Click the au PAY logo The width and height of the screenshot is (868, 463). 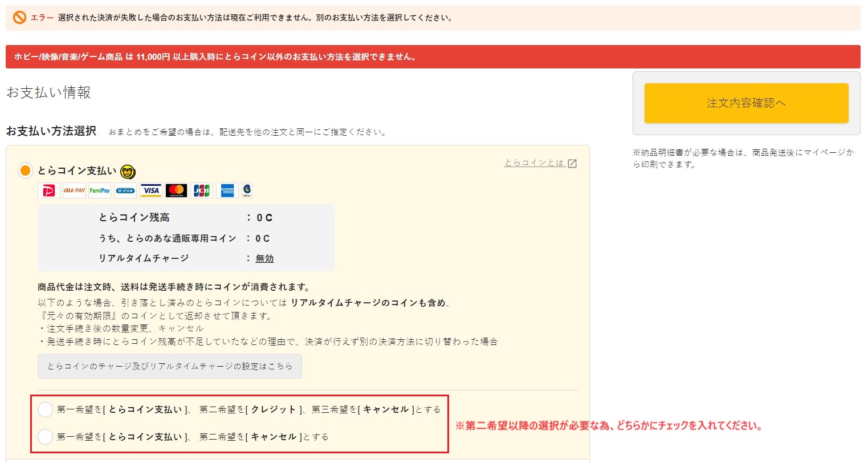coord(74,190)
